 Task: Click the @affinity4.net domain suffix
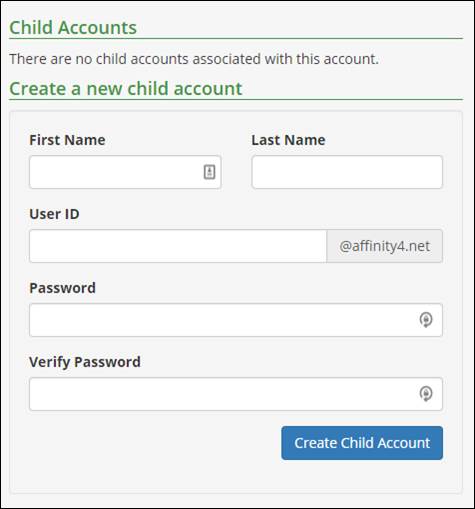pos(385,246)
